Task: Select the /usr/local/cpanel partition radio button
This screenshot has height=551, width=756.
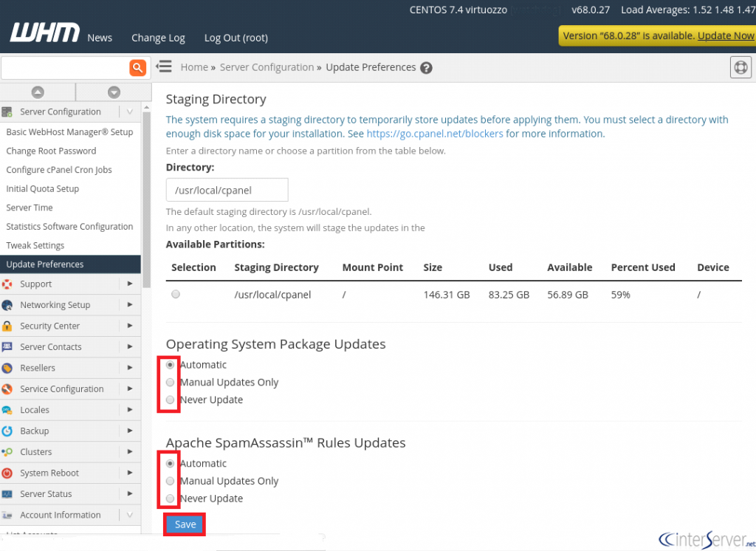Action: pyautogui.click(x=176, y=294)
